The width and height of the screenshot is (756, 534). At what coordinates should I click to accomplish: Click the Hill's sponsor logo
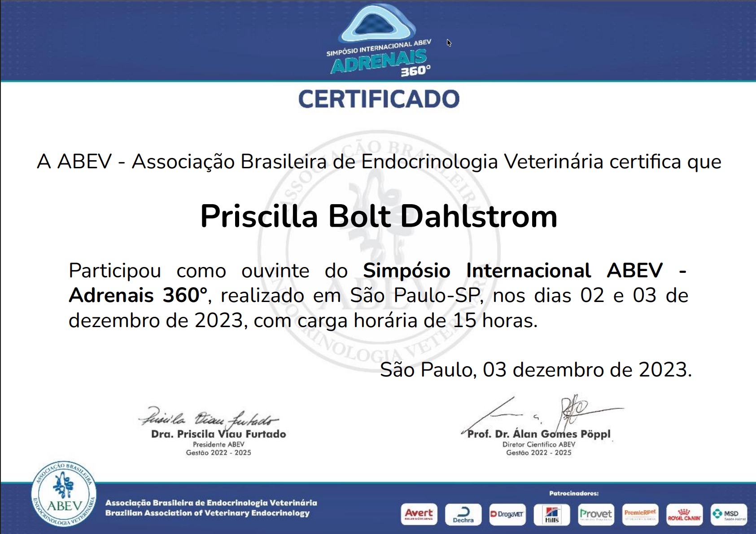click(551, 514)
